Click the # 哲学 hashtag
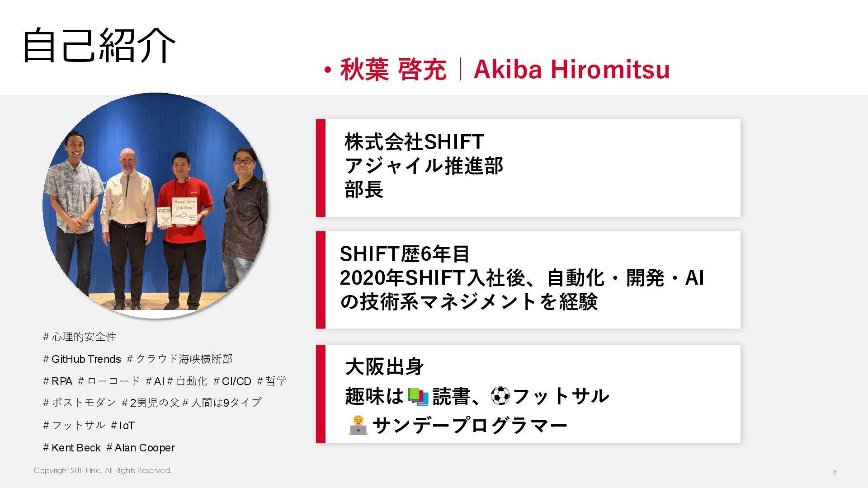This screenshot has width=868, height=488. point(272,381)
